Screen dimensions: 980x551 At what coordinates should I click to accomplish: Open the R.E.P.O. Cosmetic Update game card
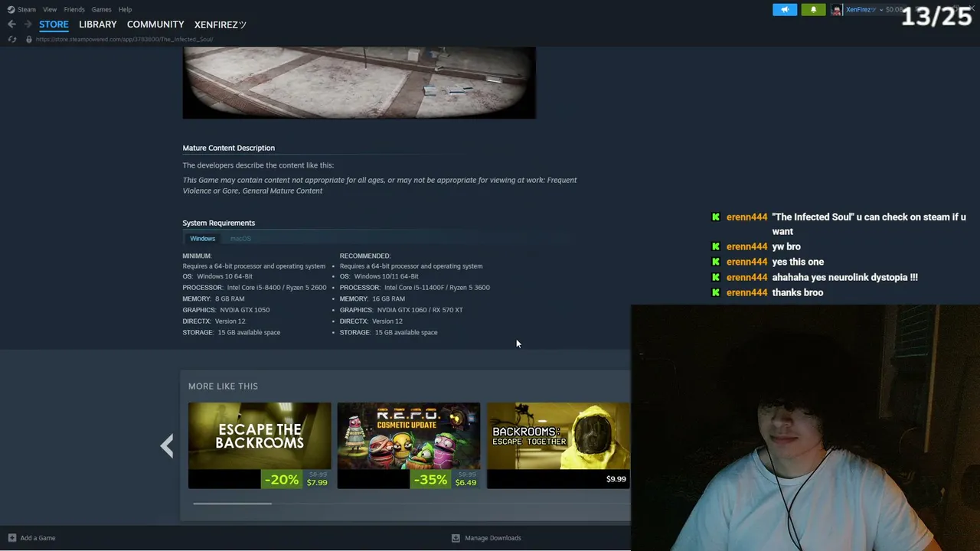[409, 445]
